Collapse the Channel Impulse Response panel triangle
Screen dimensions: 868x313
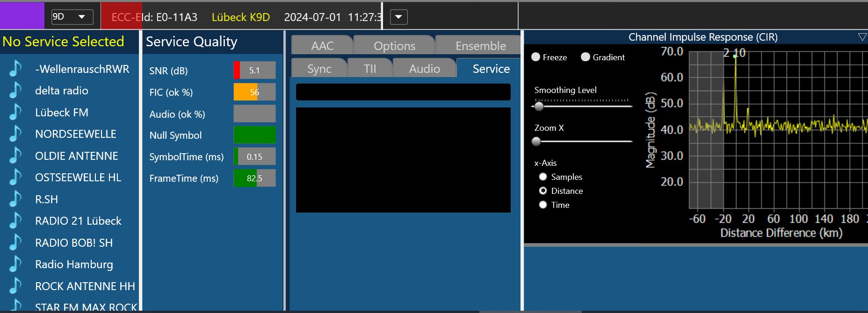(x=862, y=37)
